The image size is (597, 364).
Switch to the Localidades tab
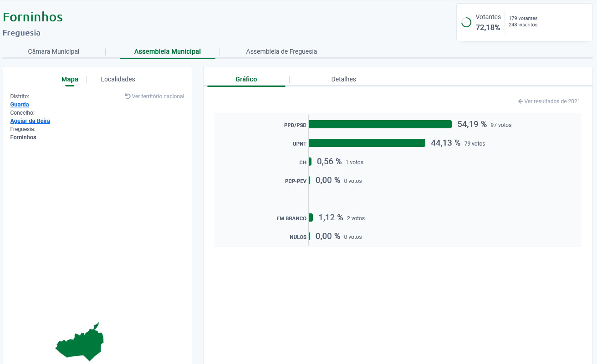pyautogui.click(x=118, y=79)
